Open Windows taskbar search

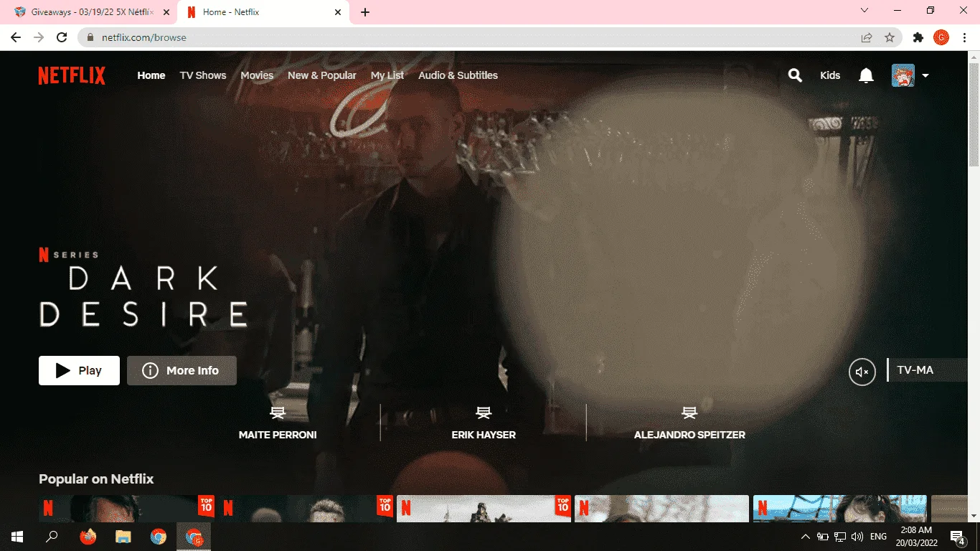click(x=52, y=537)
